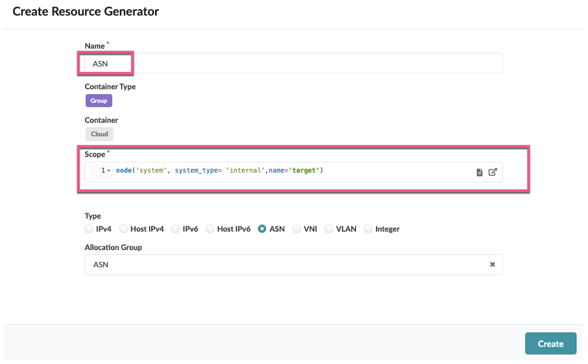Select the Host IPv4 type option
Screen dimensions: 588x364
tap(123, 229)
